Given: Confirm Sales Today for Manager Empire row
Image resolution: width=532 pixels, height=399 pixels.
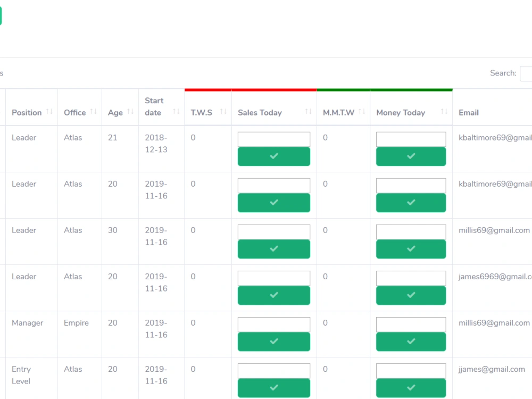Looking at the screenshot, I should click(274, 342).
